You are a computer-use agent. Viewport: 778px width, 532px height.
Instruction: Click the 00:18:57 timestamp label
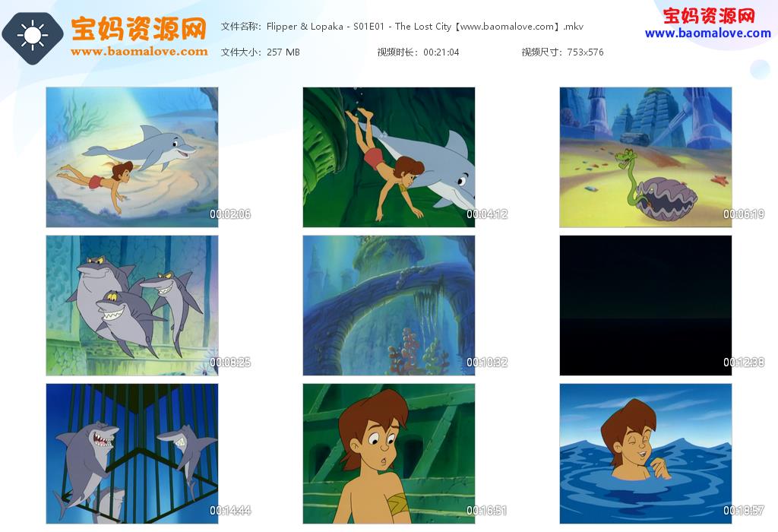[743, 510]
